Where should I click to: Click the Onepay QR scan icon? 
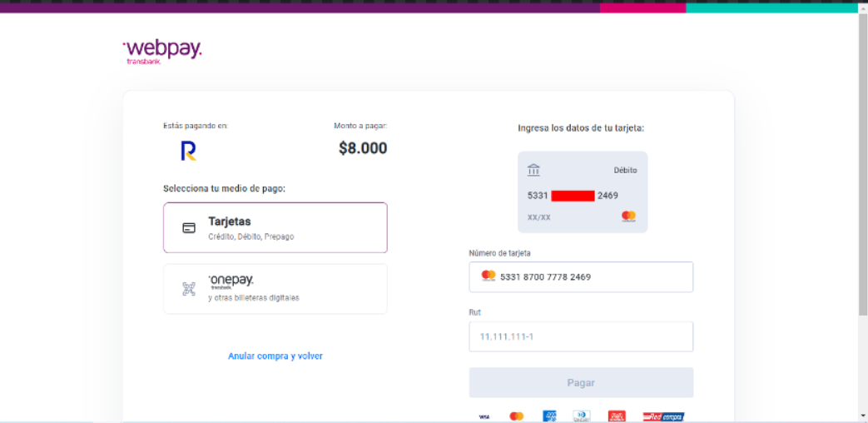(x=189, y=289)
